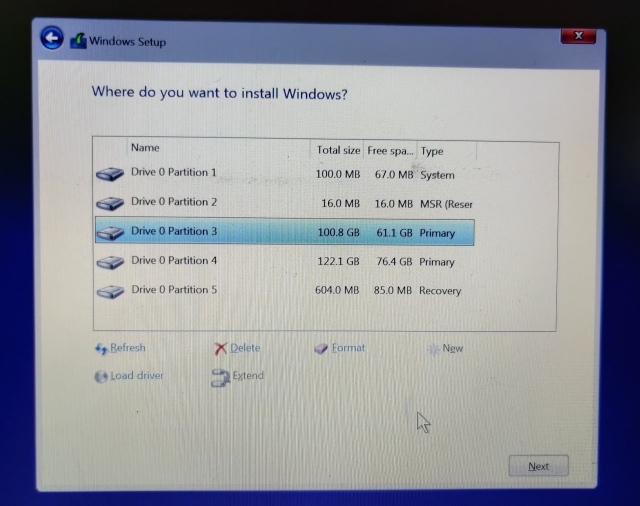Click the New partition star icon
The width and height of the screenshot is (640, 506).
[x=433, y=349]
